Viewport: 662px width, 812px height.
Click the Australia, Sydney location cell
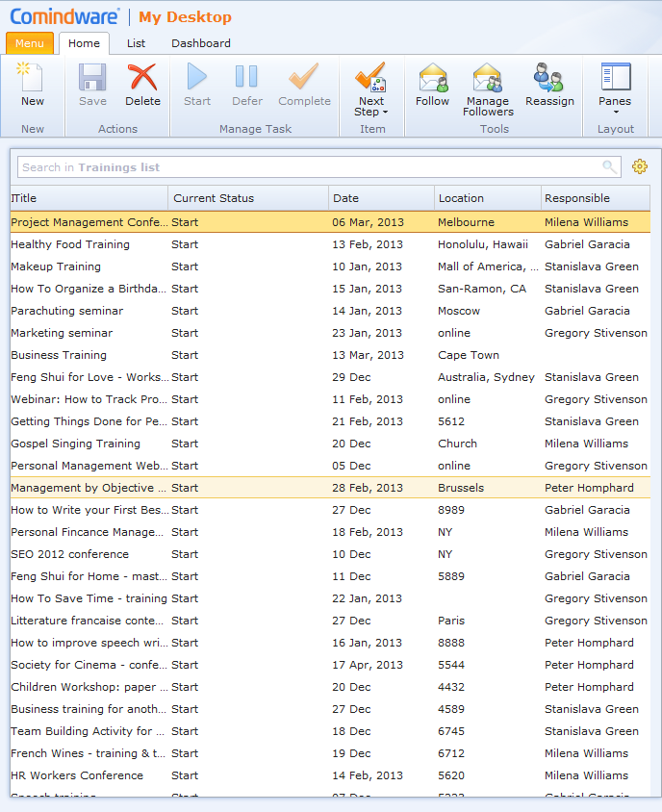tap(486, 377)
